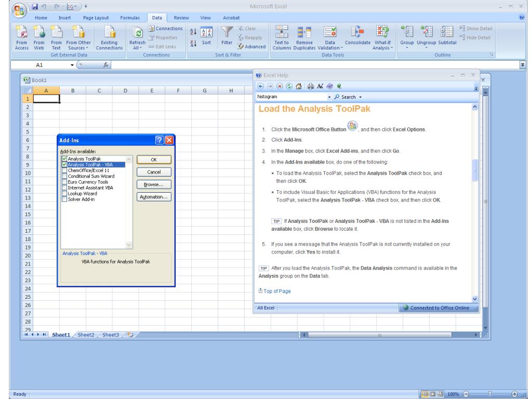Expand the Help Search scope dropdown
The image size is (532, 399).
361,97
